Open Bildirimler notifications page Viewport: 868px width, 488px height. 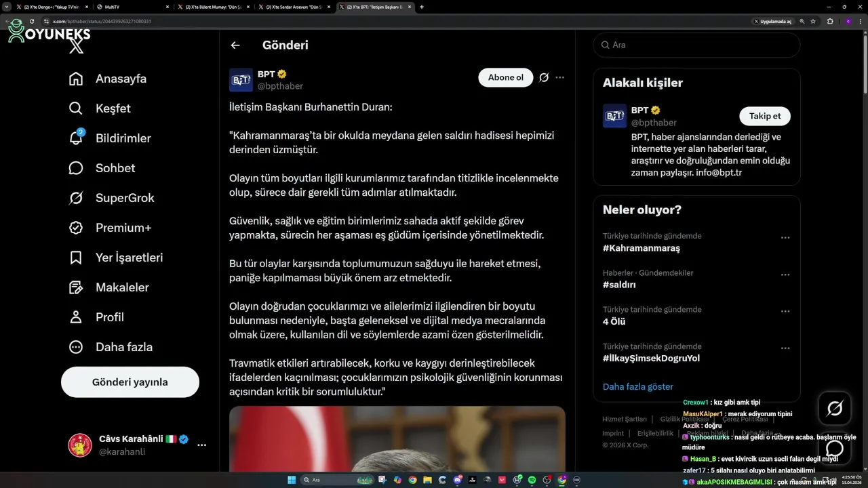[109, 138]
